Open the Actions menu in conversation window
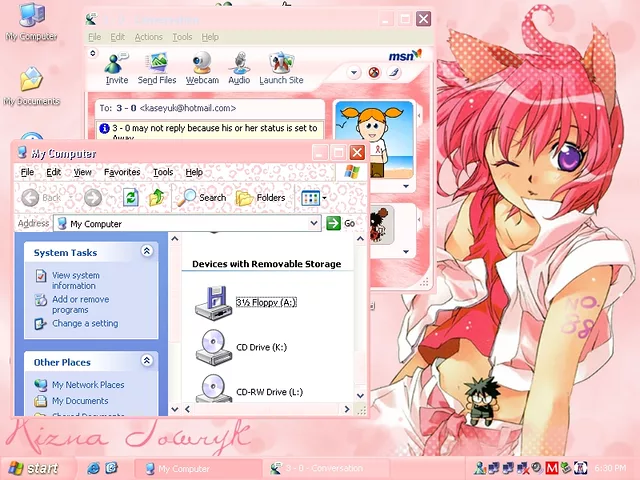The width and height of the screenshot is (640, 480). pos(148,37)
